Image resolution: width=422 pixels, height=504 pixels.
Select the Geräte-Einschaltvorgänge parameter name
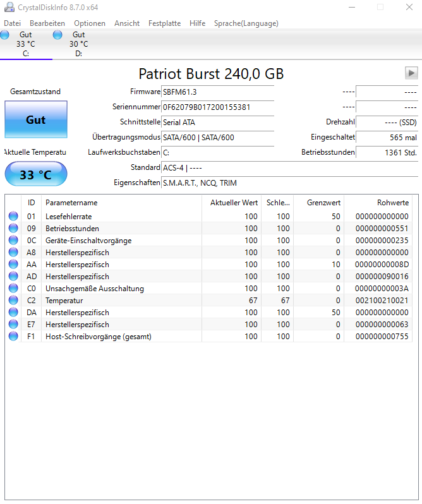pos(88,241)
